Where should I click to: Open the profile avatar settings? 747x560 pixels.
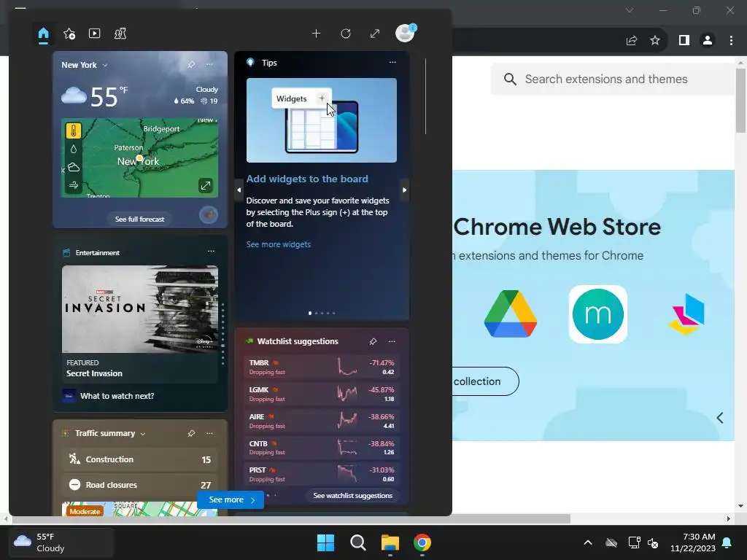[405, 34]
